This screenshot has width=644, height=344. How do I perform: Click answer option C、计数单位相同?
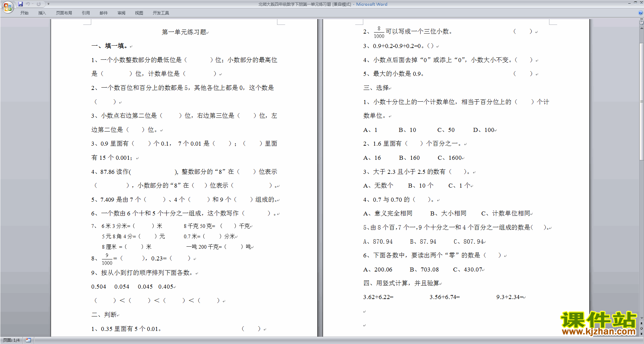pos(506,213)
